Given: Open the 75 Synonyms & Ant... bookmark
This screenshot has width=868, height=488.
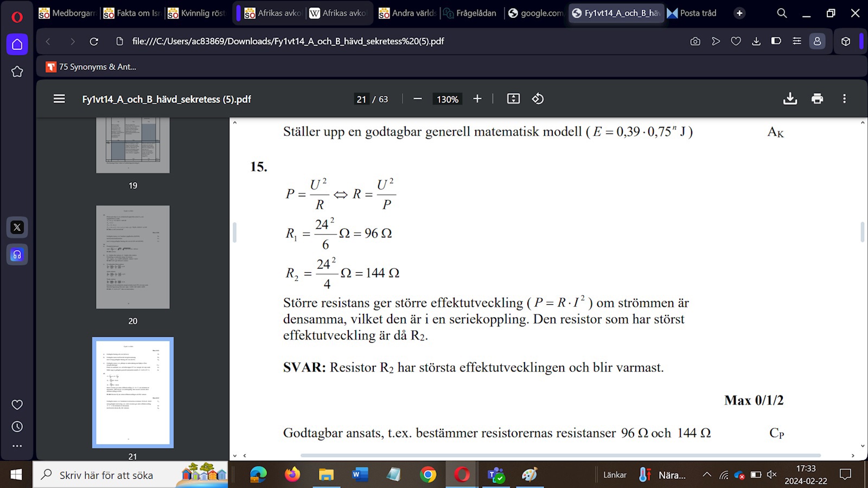Looking at the screenshot, I should [91, 67].
